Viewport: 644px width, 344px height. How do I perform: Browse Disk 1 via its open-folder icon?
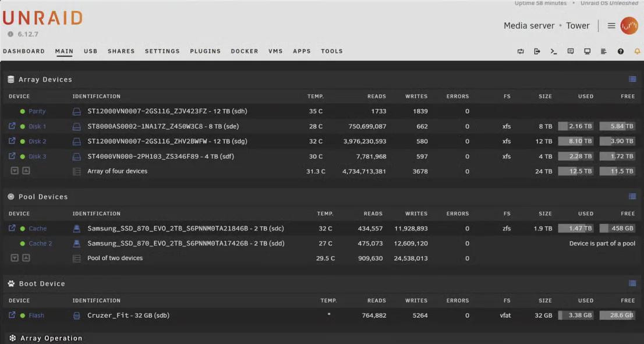point(12,126)
